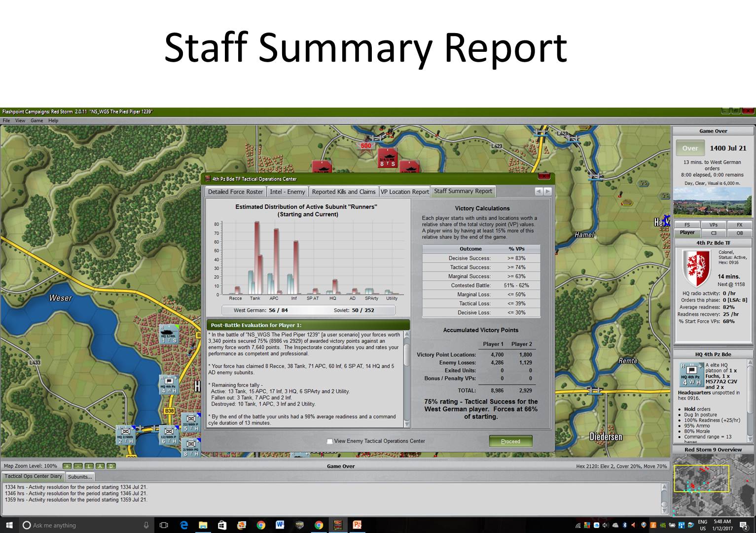The image size is (756, 533).
Task: Open the File menu
Action: point(6,120)
